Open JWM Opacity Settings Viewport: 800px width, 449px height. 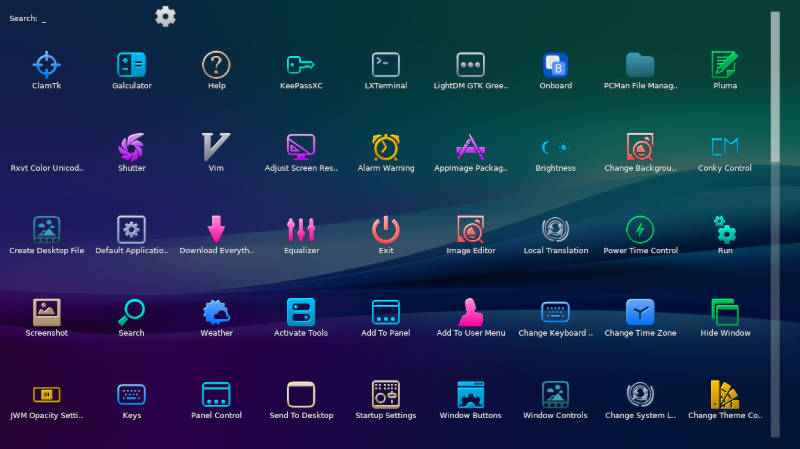[46, 394]
